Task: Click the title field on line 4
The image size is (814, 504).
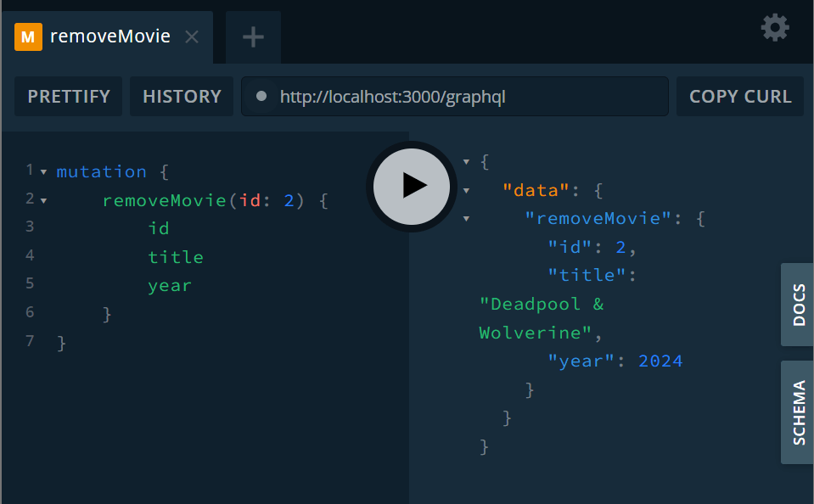Action: pos(176,257)
